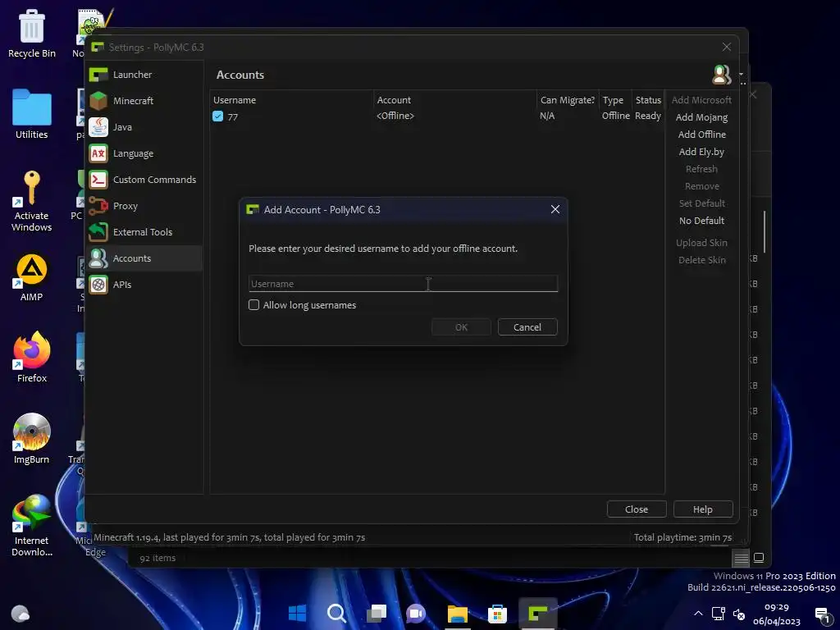Click muted volume tray icon
This screenshot has height=630, width=840.
point(739,614)
